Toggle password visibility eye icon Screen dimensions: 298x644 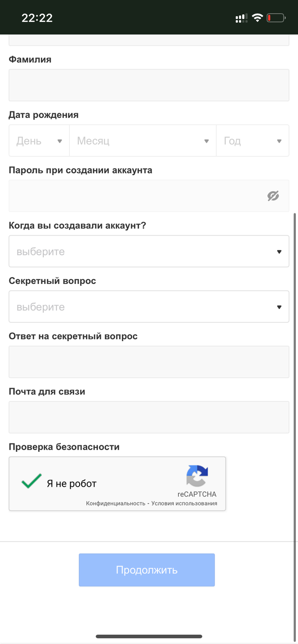[x=273, y=196]
